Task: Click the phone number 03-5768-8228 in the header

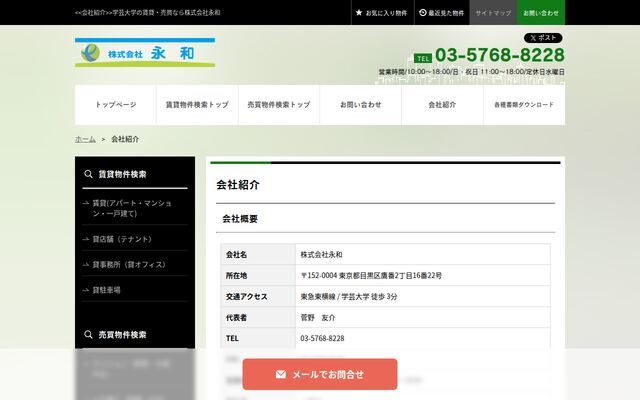Action: pos(500,55)
